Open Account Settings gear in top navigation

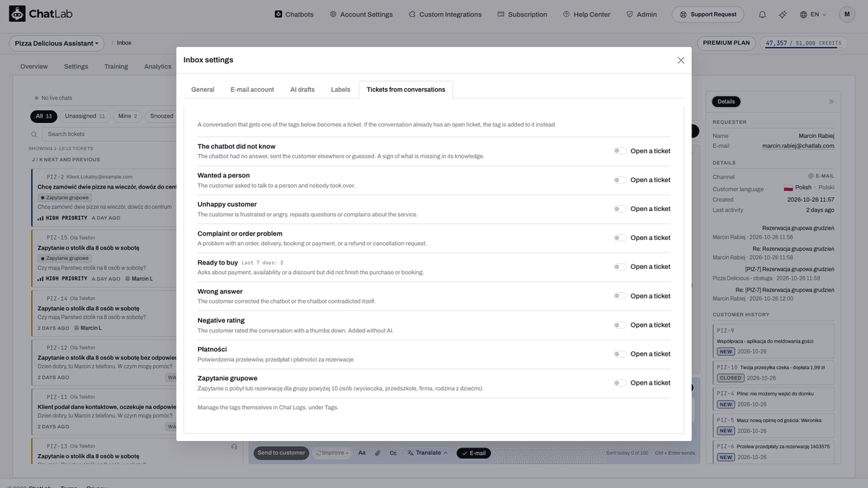tap(361, 14)
